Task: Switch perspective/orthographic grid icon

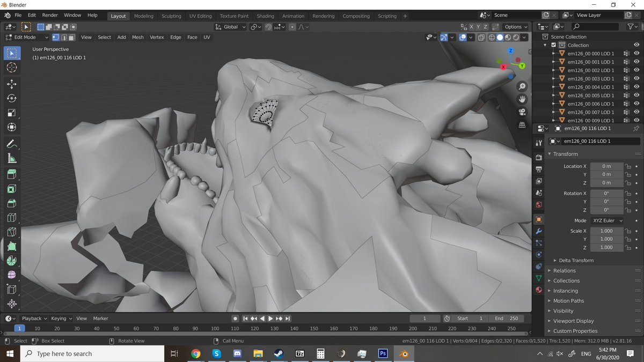Action: pyautogui.click(x=522, y=125)
